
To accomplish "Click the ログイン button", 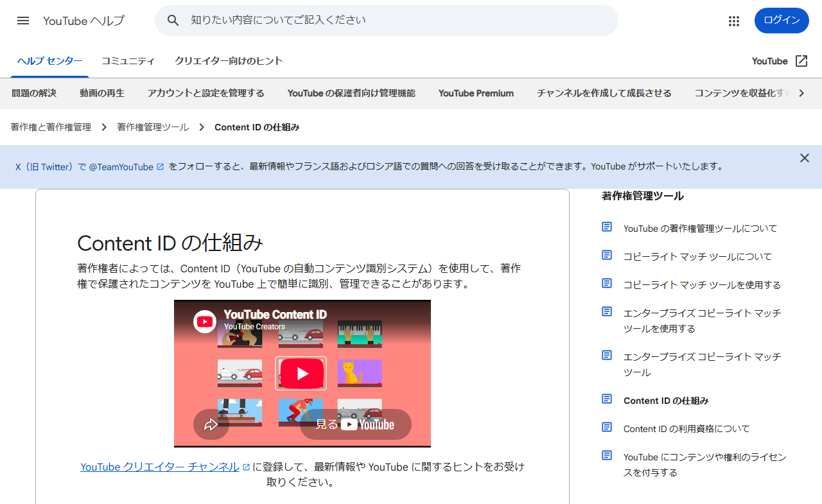I will coord(782,21).
